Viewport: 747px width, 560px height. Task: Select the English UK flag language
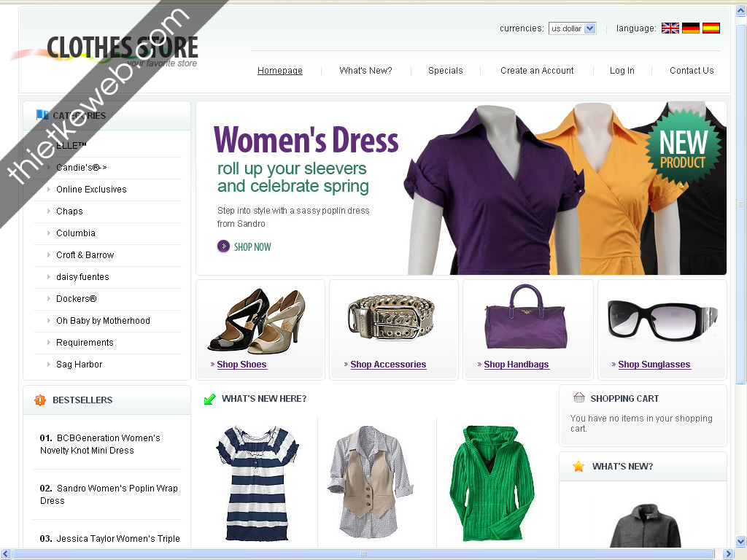coord(670,28)
